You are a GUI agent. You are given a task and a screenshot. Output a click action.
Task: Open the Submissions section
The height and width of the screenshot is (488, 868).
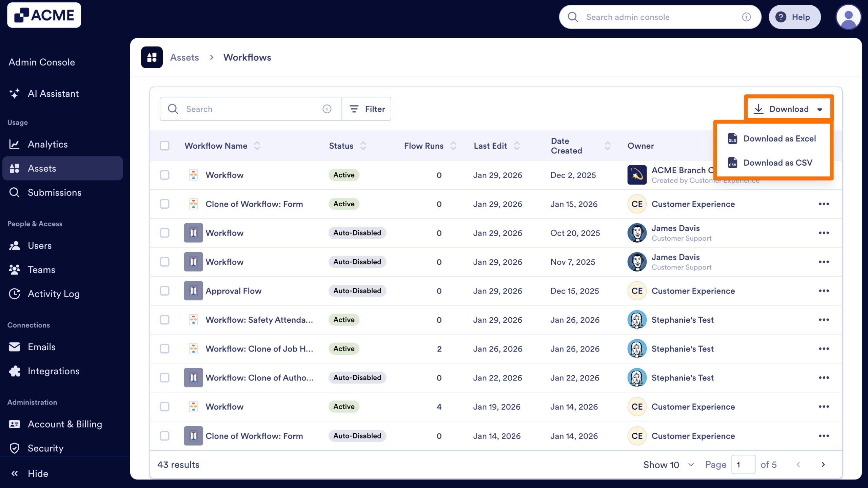54,192
